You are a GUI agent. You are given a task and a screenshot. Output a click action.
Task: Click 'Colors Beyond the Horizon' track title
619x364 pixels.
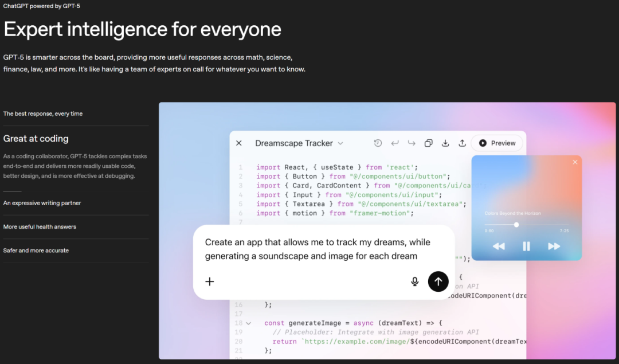512,213
